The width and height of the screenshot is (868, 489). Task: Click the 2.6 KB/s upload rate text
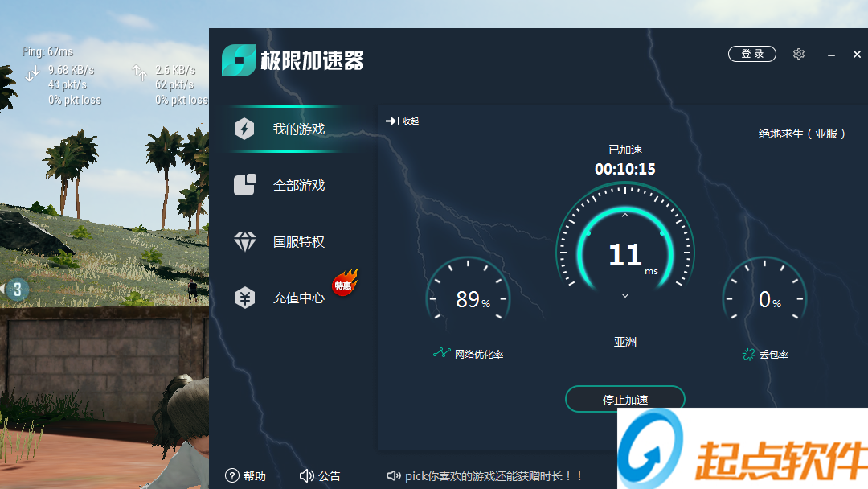[x=175, y=70]
